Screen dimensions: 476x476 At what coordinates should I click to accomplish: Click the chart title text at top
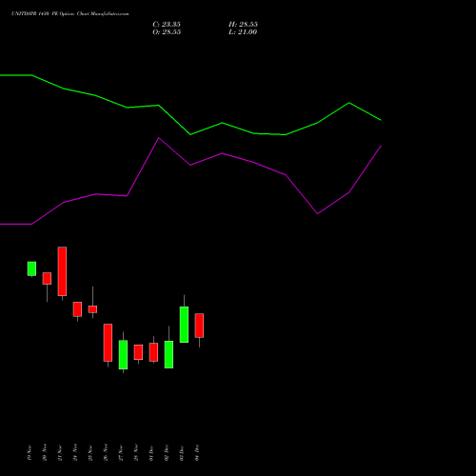pos(70,14)
